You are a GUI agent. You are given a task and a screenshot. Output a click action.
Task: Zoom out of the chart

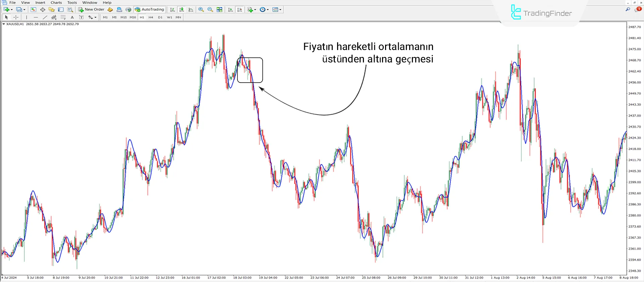click(210, 9)
